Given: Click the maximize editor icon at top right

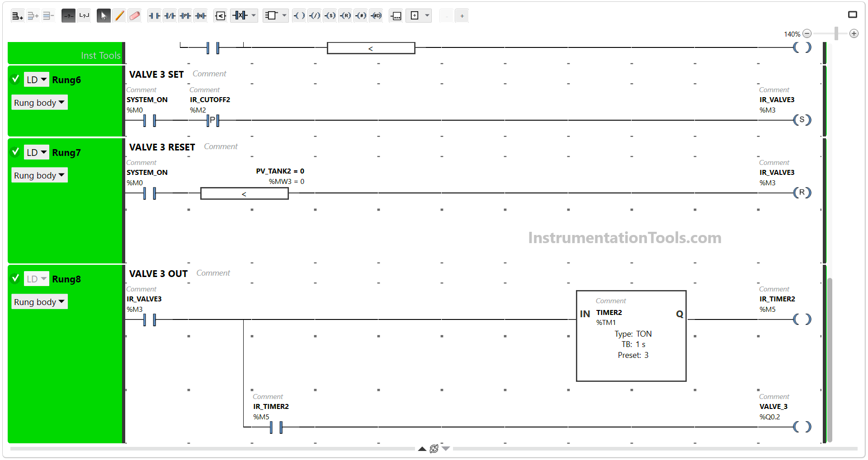Looking at the screenshot, I should click(x=853, y=14).
